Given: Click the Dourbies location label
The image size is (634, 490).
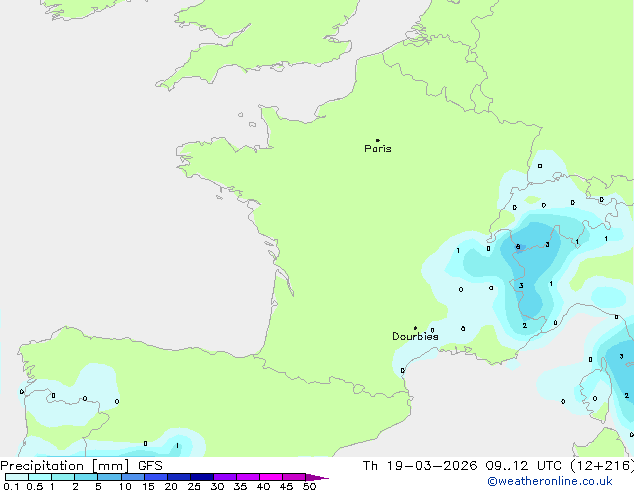Looking at the screenshot, I should (x=415, y=336).
